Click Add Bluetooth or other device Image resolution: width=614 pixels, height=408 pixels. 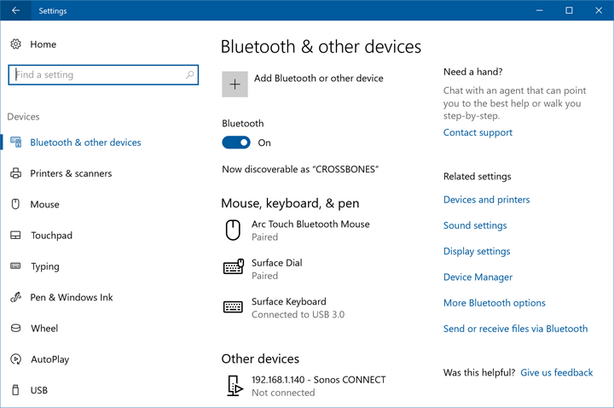tap(318, 78)
